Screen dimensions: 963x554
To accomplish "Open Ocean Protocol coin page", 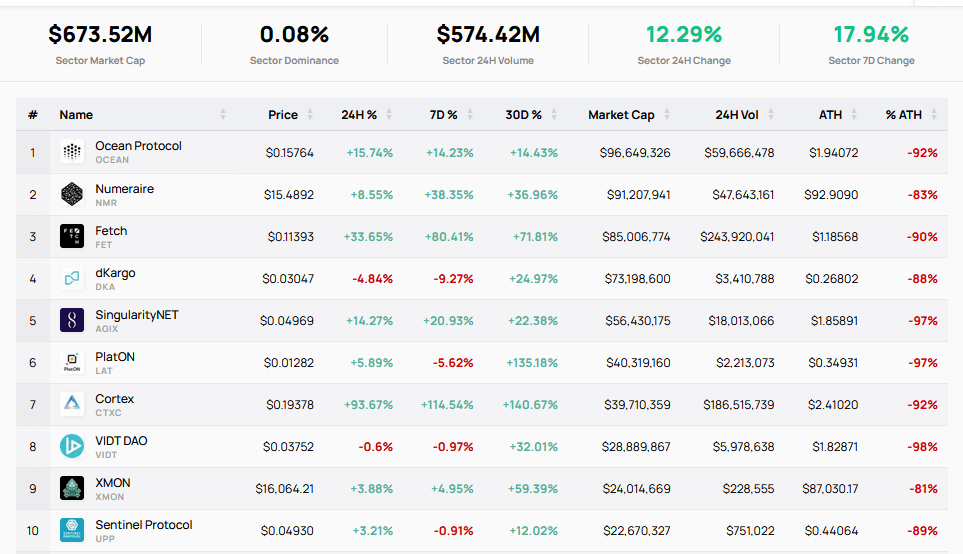I will click(x=138, y=146).
